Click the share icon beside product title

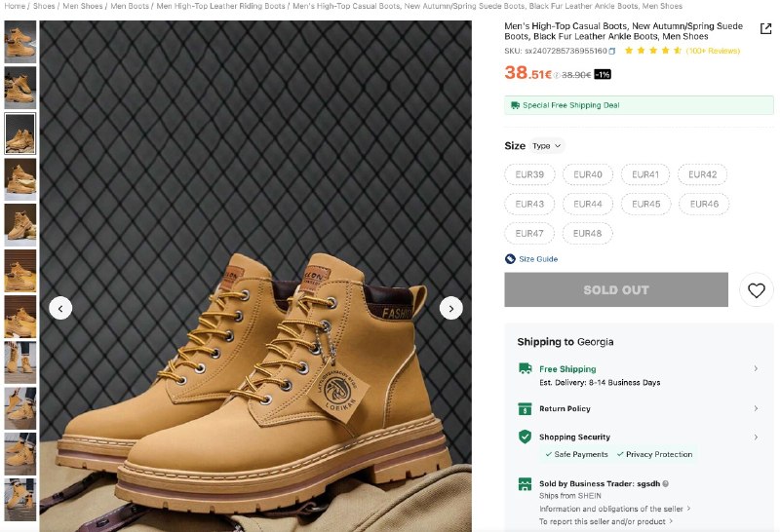(x=765, y=28)
